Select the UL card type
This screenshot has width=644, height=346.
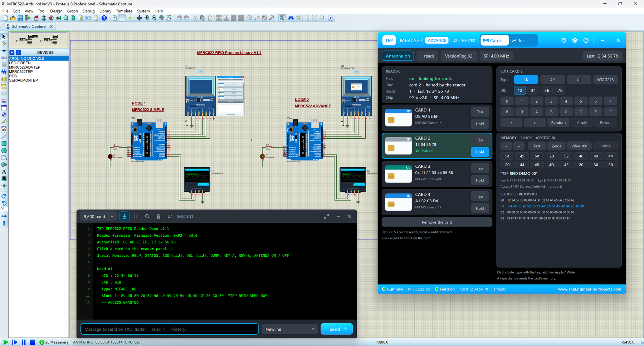point(579,80)
